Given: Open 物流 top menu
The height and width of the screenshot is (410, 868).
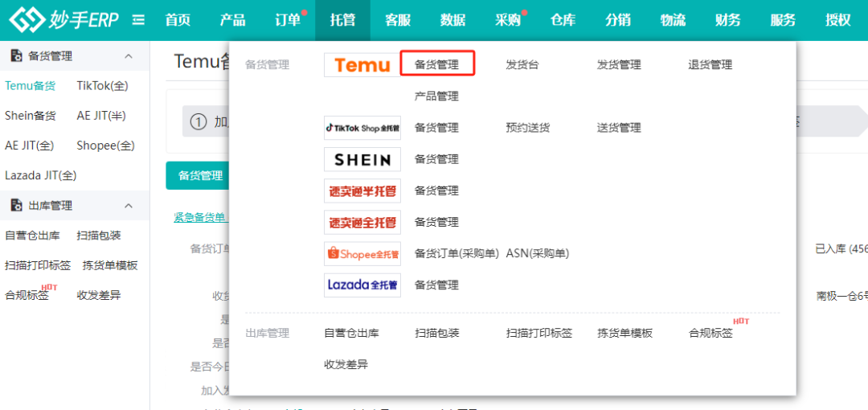Looking at the screenshot, I should click(674, 21).
